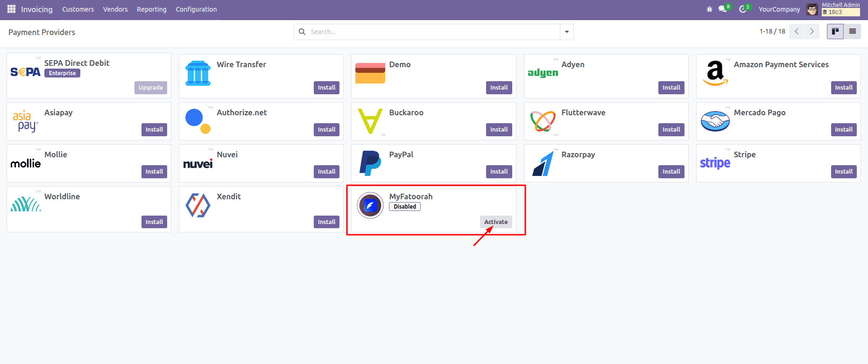Click the SEPA logo
This screenshot has width=868, height=364.
(26, 72)
